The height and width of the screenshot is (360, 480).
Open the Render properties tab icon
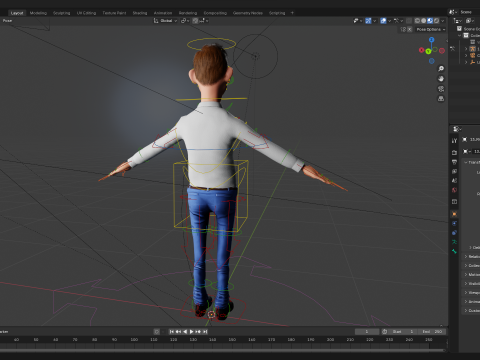point(454,152)
